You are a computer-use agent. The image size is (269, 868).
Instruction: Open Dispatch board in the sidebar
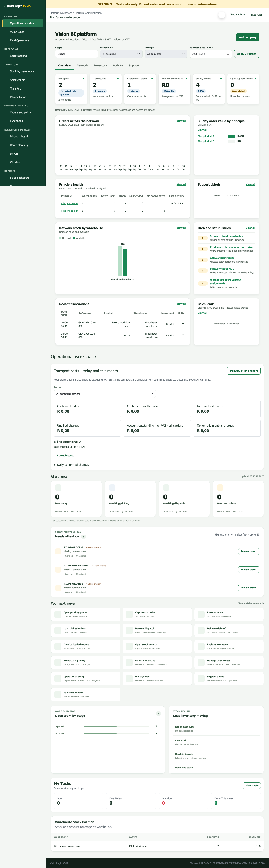pyautogui.click(x=23, y=136)
